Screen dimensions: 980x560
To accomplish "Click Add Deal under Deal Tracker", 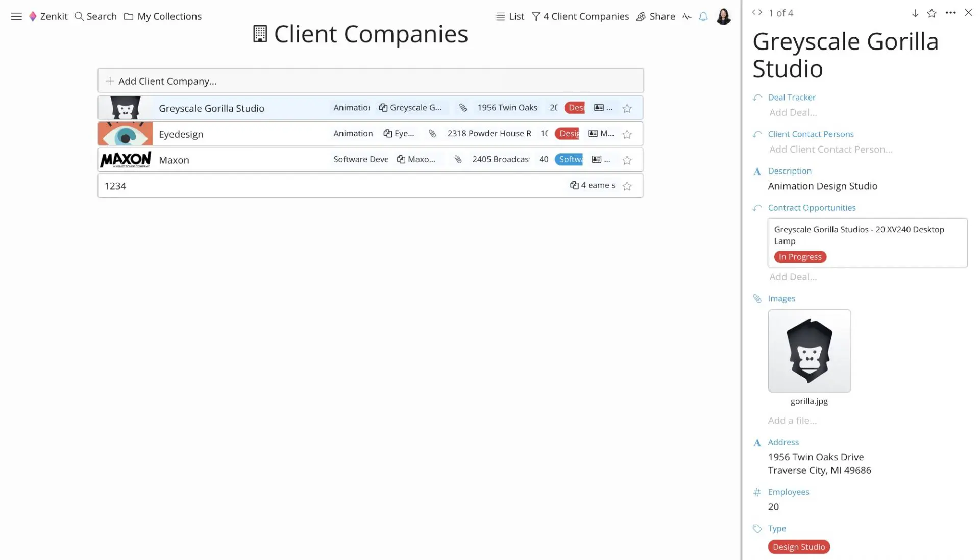I will [x=793, y=112].
